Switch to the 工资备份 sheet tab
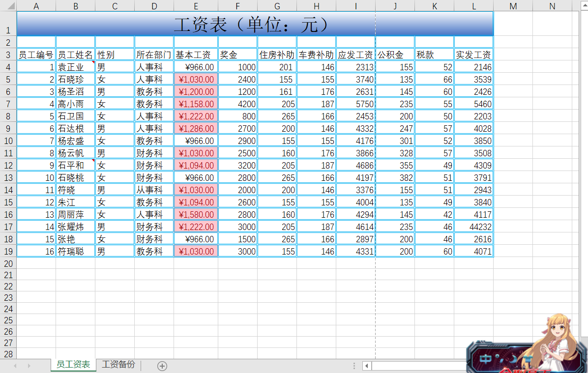588x373 pixels. [x=118, y=364]
